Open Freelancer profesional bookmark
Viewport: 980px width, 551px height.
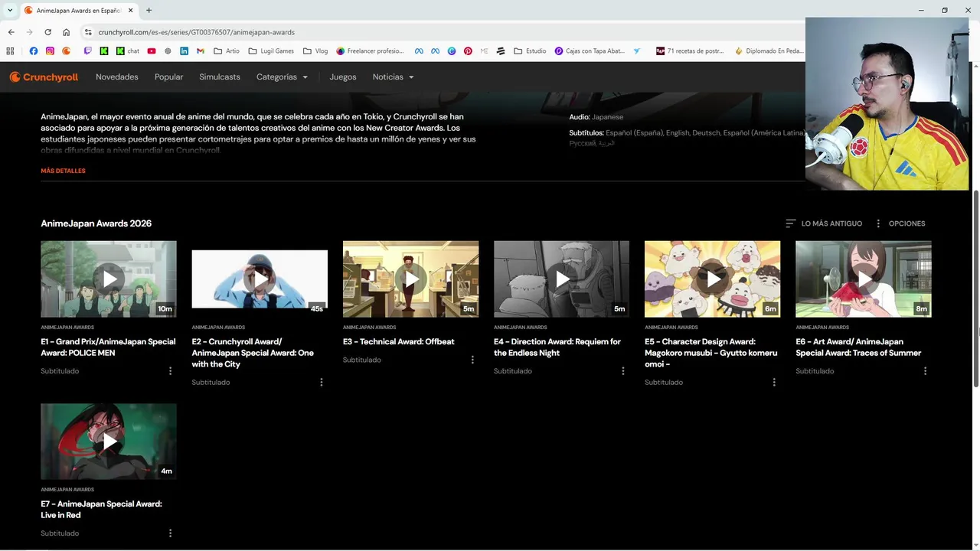[x=370, y=51]
